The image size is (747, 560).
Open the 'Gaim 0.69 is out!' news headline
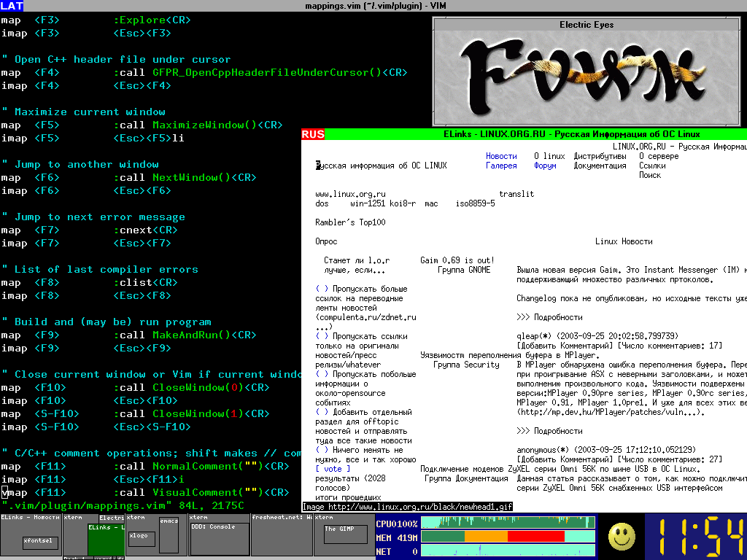pos(457,260)
